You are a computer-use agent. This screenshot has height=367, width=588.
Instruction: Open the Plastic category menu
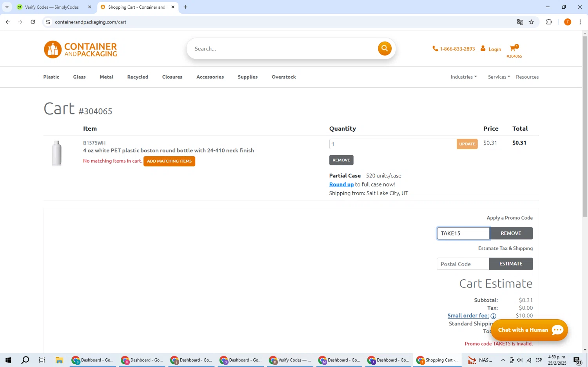(x=51, y=77)
